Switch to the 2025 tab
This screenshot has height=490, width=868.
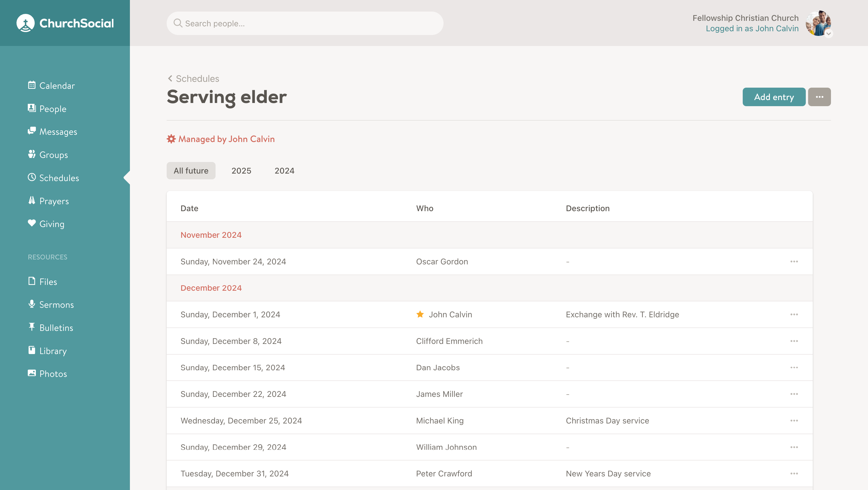[241, 171]
